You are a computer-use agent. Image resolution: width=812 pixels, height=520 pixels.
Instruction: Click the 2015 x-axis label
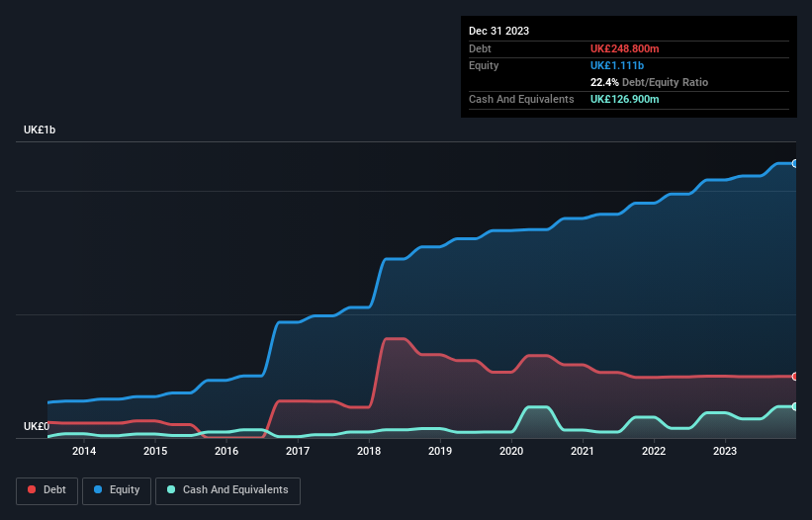155,451
